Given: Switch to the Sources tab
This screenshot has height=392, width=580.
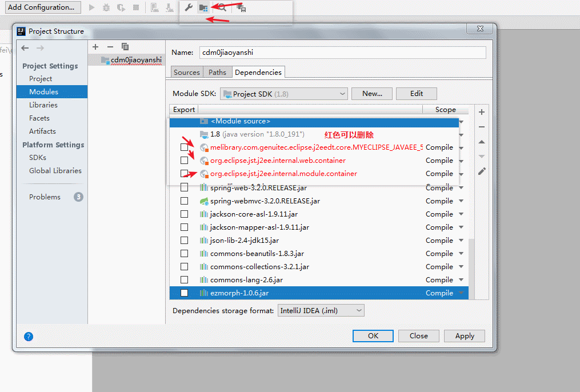Looking at the screenshot, I should 187,72.
